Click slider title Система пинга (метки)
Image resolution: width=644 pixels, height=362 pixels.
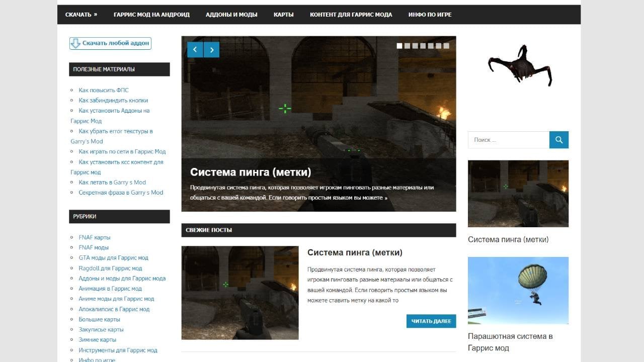point(251,172)
